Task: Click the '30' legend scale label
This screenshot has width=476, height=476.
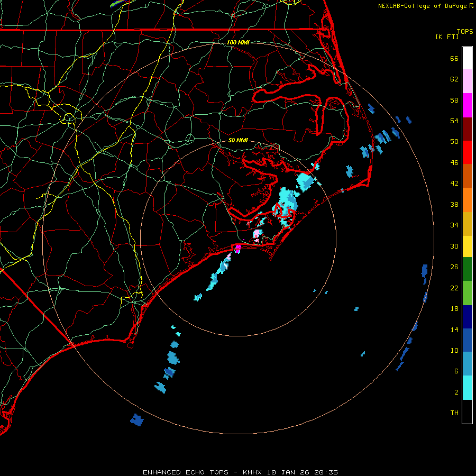Action: [x=454, y=246]
